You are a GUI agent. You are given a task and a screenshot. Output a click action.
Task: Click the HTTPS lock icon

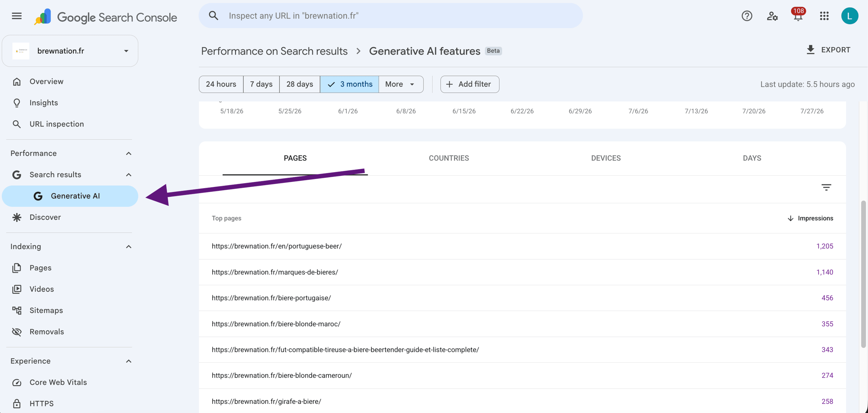[x=17, y=404]
